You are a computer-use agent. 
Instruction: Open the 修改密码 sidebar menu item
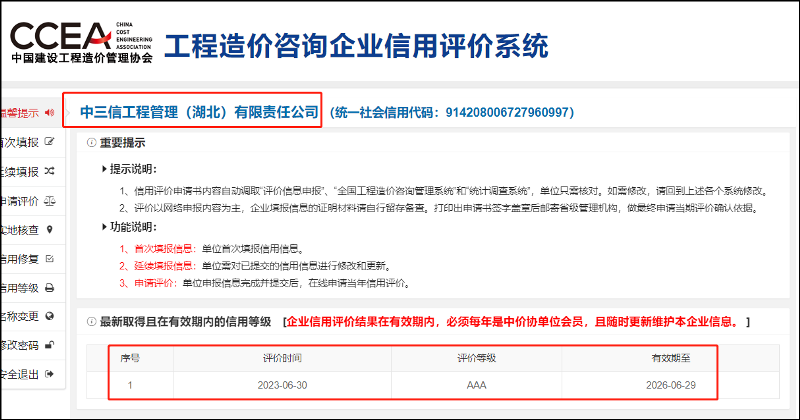point(20,346)
